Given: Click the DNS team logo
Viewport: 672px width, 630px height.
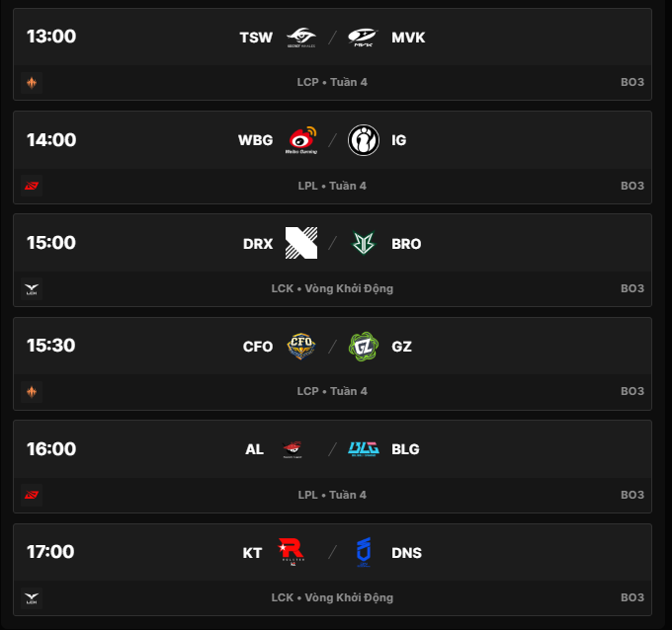Looking at the screenshot, I should 363,552.
